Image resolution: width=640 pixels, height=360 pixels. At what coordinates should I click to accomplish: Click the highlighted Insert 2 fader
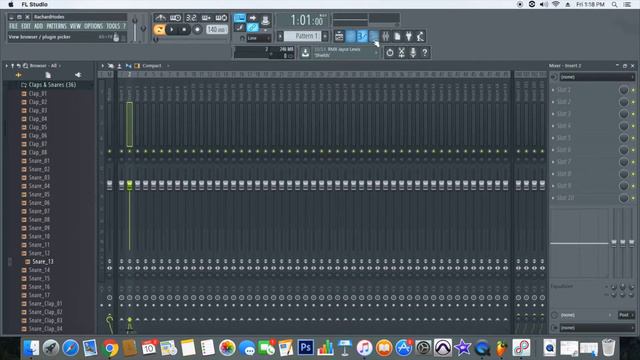click(129, 185)
